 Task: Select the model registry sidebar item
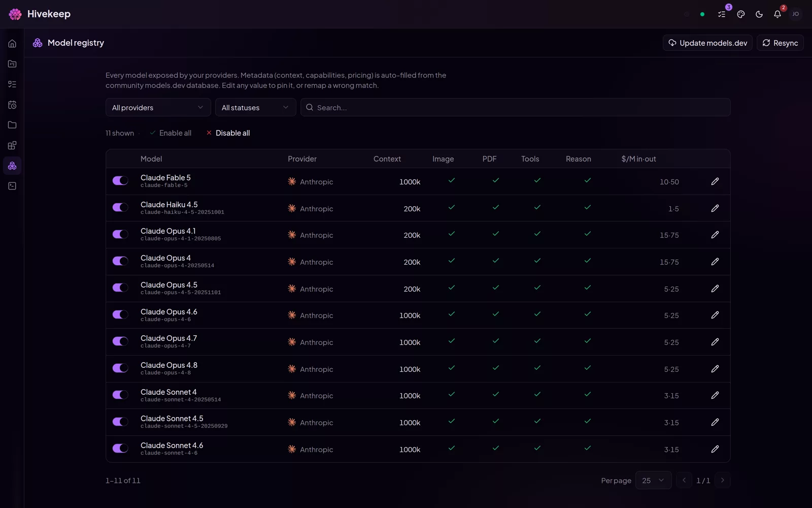tap(12, 166)
